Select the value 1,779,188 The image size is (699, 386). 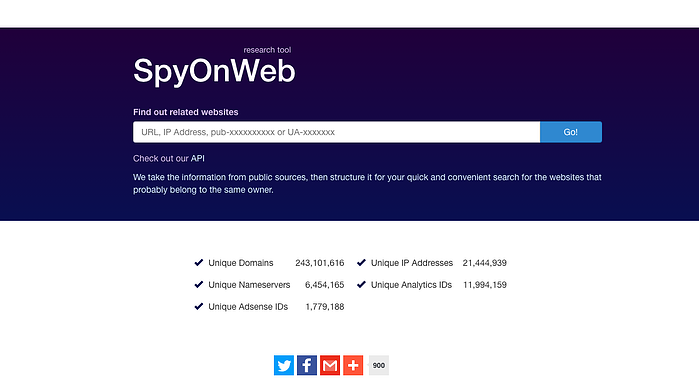click(325, 307)
